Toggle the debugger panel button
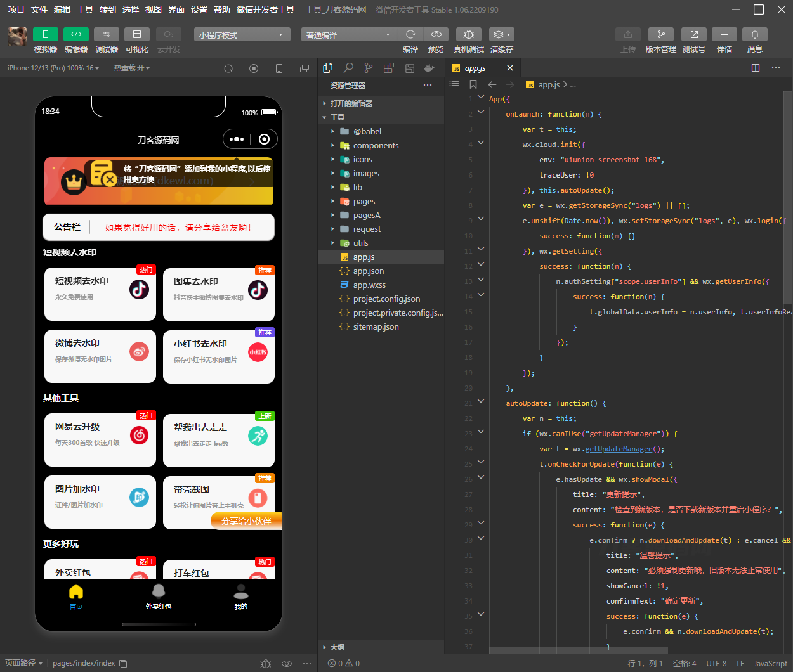The width and height of the screenshot is (793, 672). point(106,34)
